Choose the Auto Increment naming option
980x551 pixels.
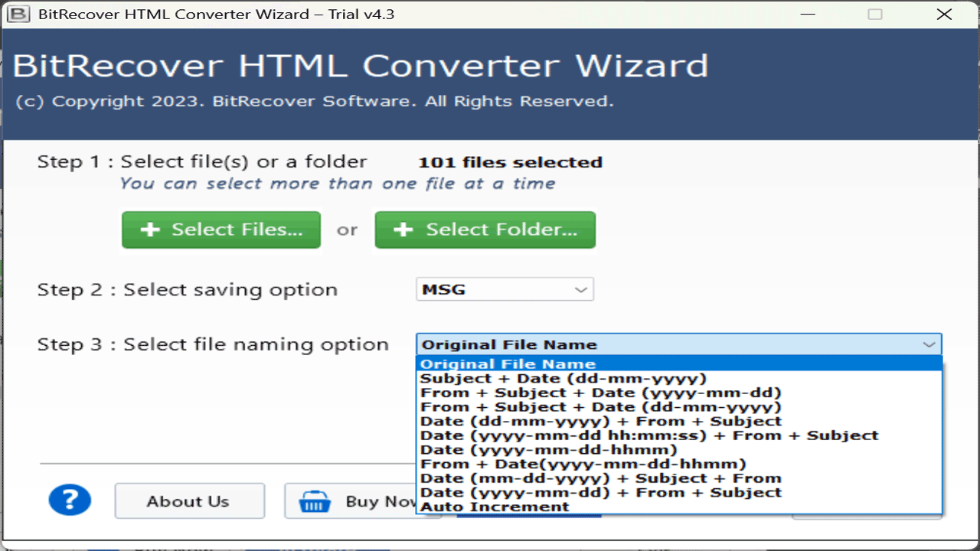[679, 507]
